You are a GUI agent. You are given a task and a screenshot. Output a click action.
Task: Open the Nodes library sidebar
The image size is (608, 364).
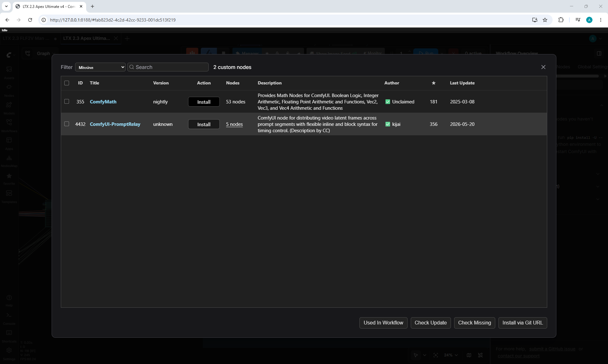(9, 89)
